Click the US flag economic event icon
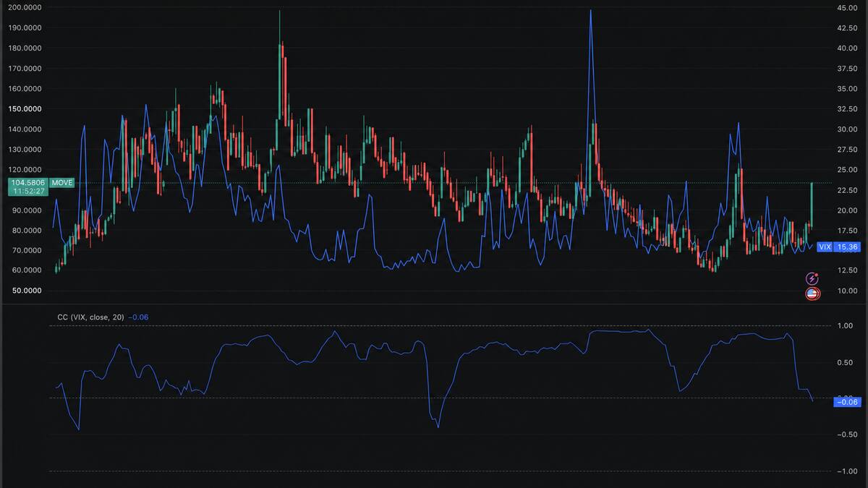Viewport: 868px width, 488px height. click(812, 294)
